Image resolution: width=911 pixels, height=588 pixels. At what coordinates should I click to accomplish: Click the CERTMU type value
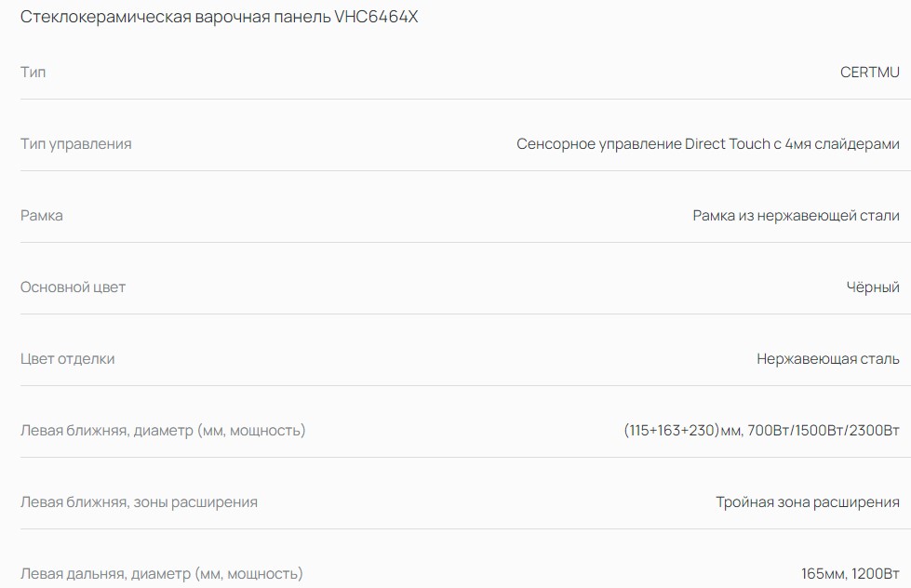point(869,73)
